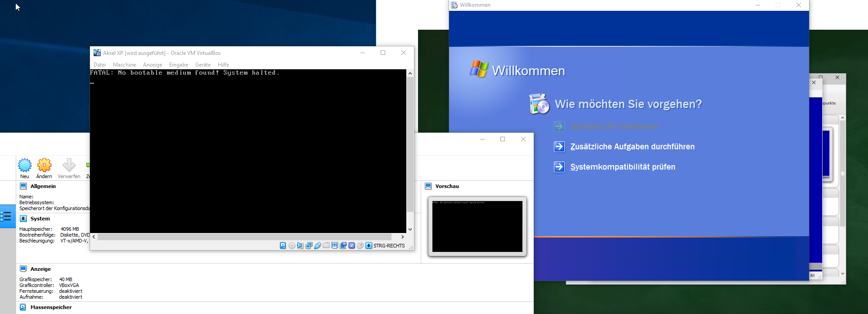Viewport: 868px width, 314px height.
Task: Click the Aufnahme deaktiviert value
Action: [x=71, y=297]
